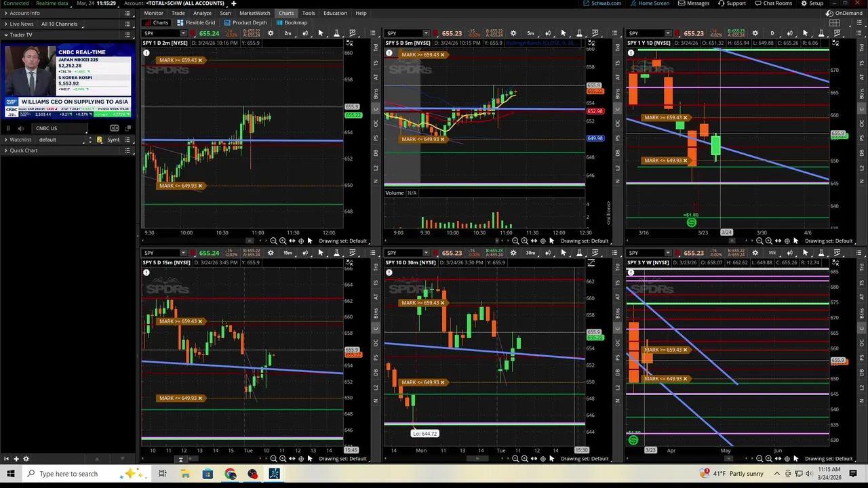Switch to the Monitor tab

pyautogui.click(x=153, y=13)
